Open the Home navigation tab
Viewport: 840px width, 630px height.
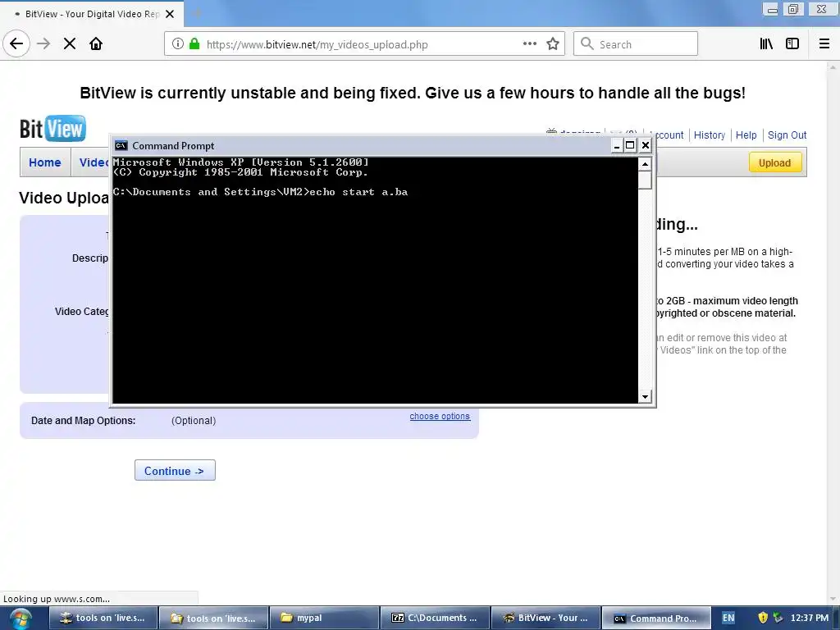[45, 162]
